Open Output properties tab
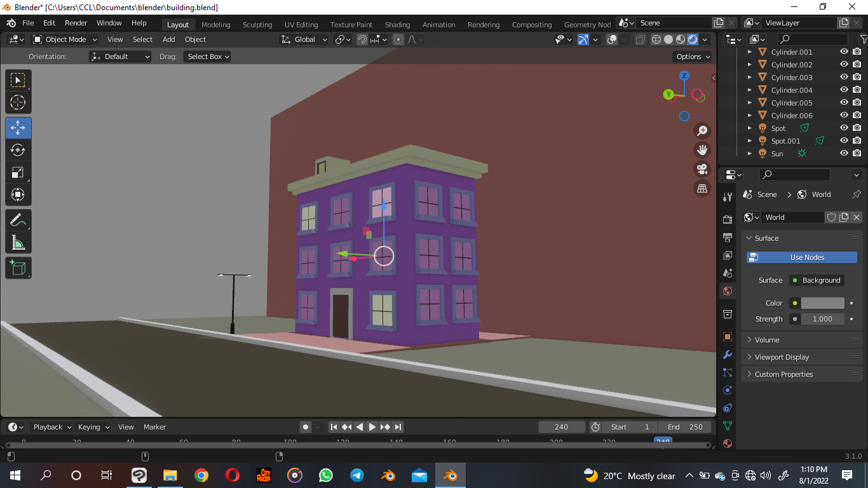Screen dimensions: 868x488 coord(728,238)
